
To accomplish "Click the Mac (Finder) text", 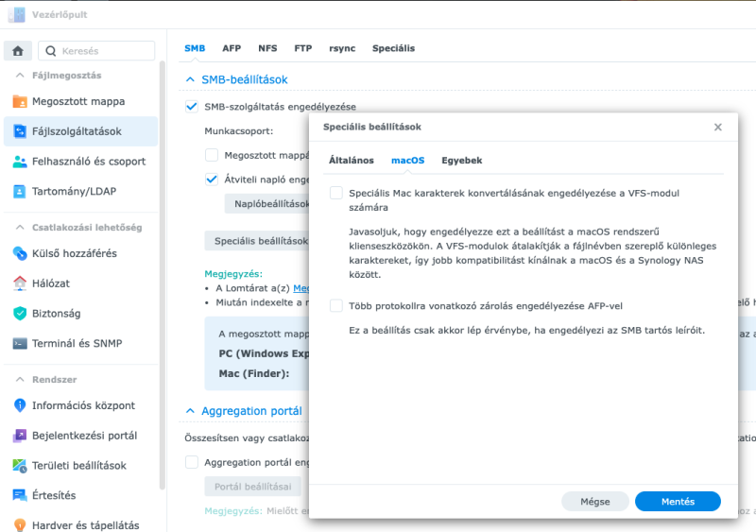I will [254, 373].
